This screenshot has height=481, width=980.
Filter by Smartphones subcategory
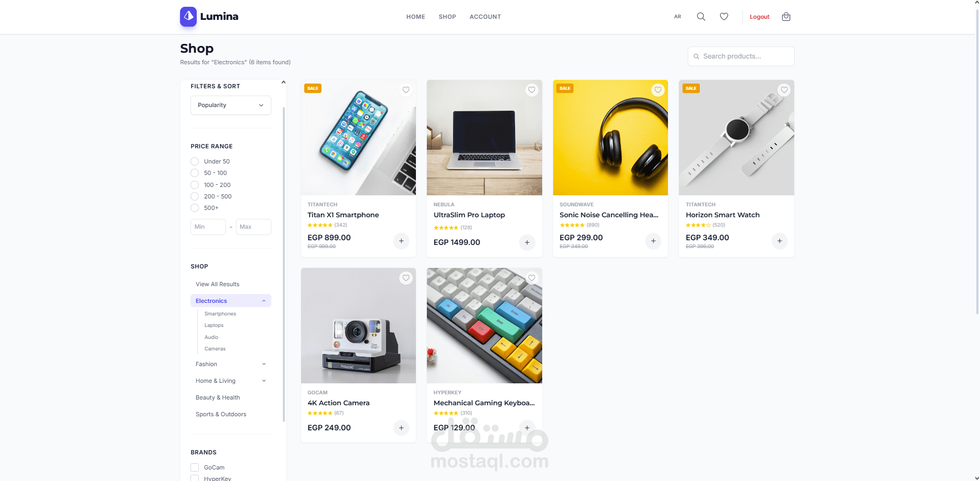[x=220, y=314]
